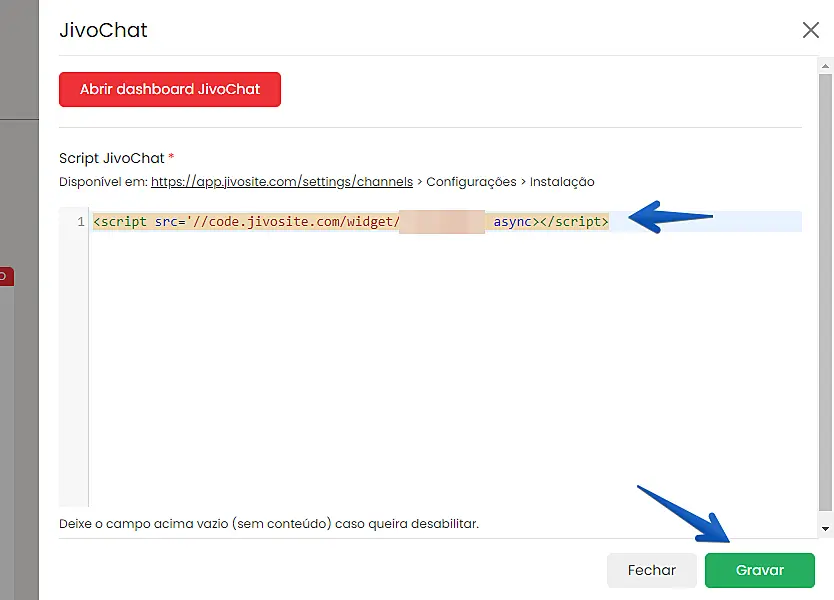Click the 'Script JivoChat' field label

tap(112, 159)
